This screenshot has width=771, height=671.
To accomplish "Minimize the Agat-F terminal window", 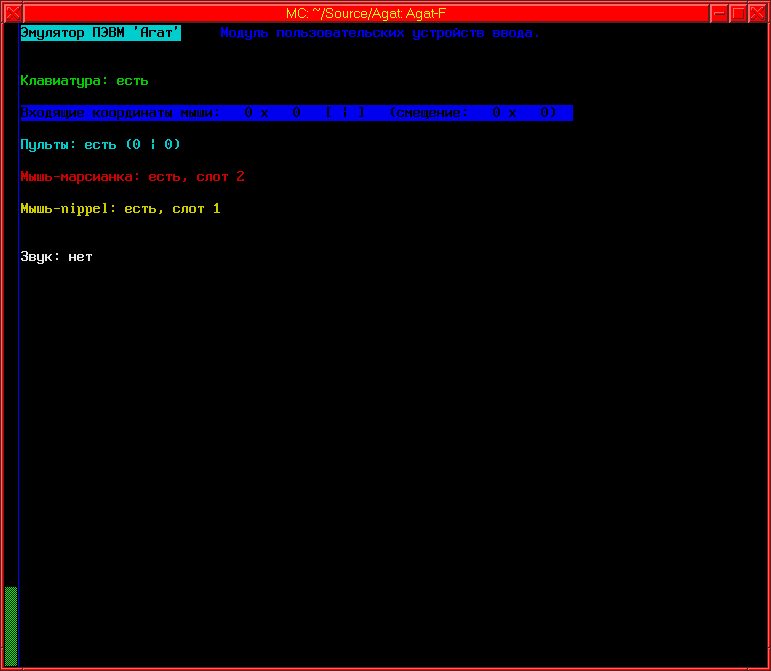I will 719,13.
